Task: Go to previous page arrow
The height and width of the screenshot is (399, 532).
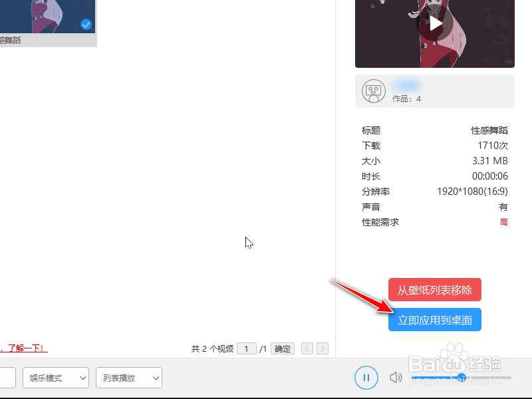Action: tap(307, 348)
